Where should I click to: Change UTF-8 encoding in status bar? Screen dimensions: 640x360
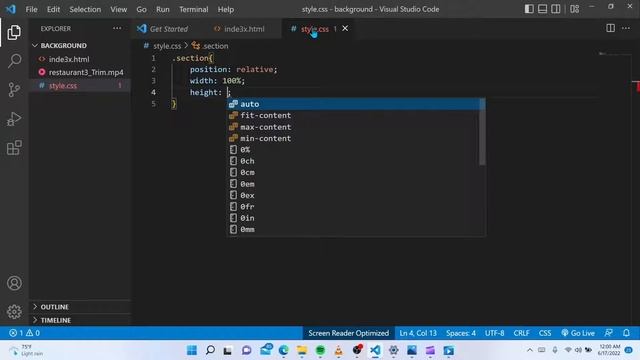tap(494, 333)
